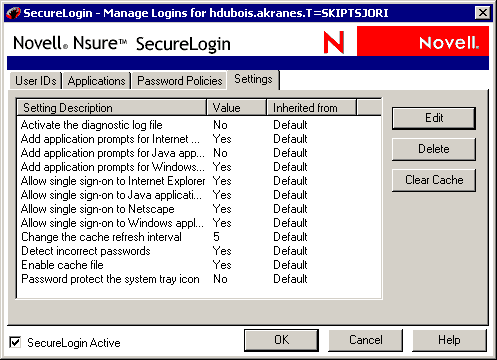This screenshot has width=497, height=360.
Task: Click the Edit button
Action: [434, 118]
